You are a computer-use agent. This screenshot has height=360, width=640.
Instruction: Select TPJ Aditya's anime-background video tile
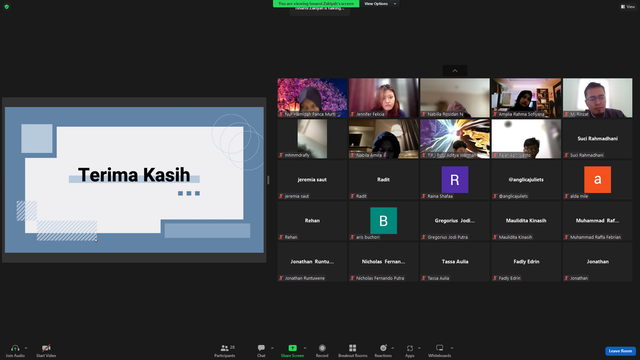tap(455, 139)
